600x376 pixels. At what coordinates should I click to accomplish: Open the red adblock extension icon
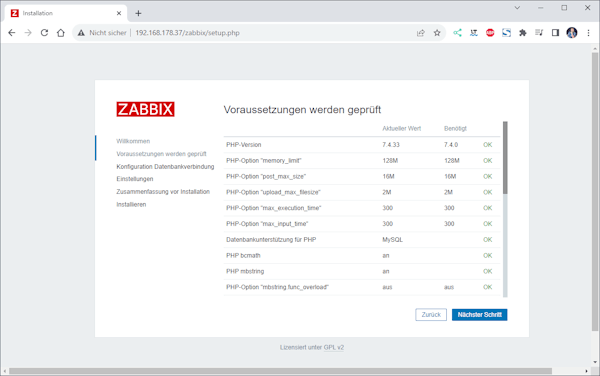click(490, 33)
